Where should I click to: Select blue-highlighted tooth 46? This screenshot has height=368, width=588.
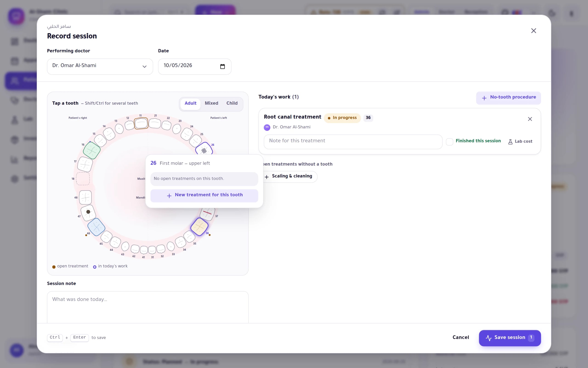coord(96,227)
